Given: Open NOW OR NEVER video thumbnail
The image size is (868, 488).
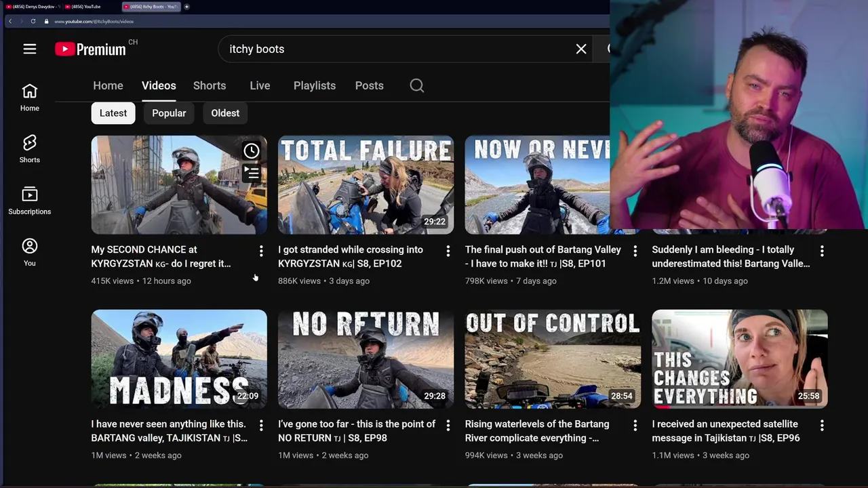Looking at the screenshot, I should coord(537,185).
